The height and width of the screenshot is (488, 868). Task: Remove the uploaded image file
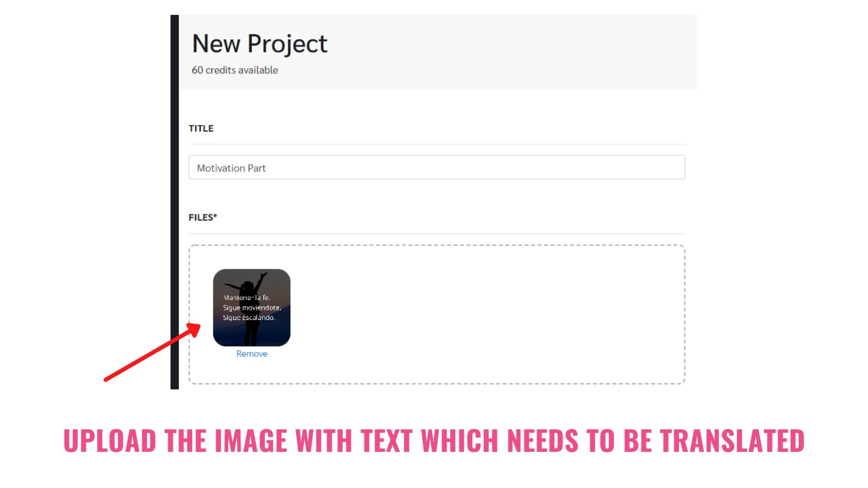pyautogui.click(x=252, y=354)
